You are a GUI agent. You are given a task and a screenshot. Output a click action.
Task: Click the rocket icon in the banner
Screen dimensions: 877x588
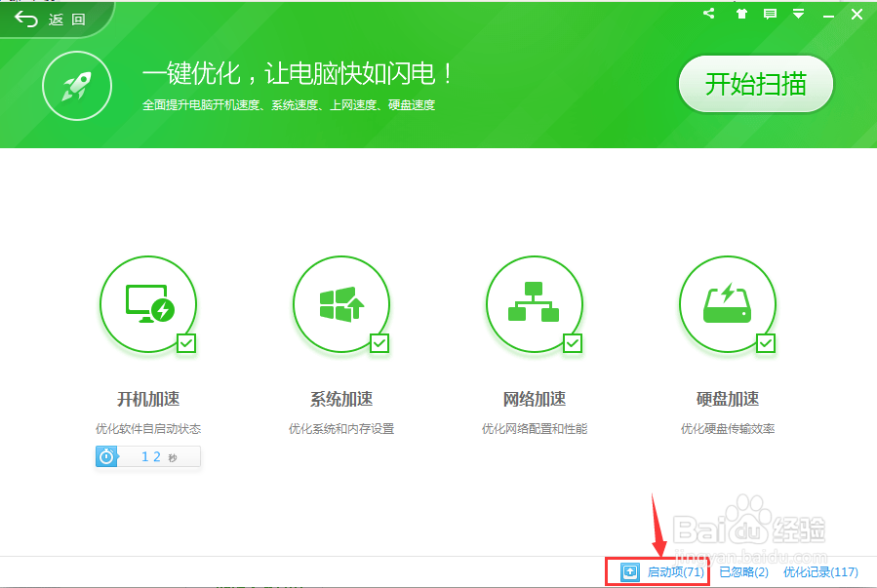[x=77, y=86]
